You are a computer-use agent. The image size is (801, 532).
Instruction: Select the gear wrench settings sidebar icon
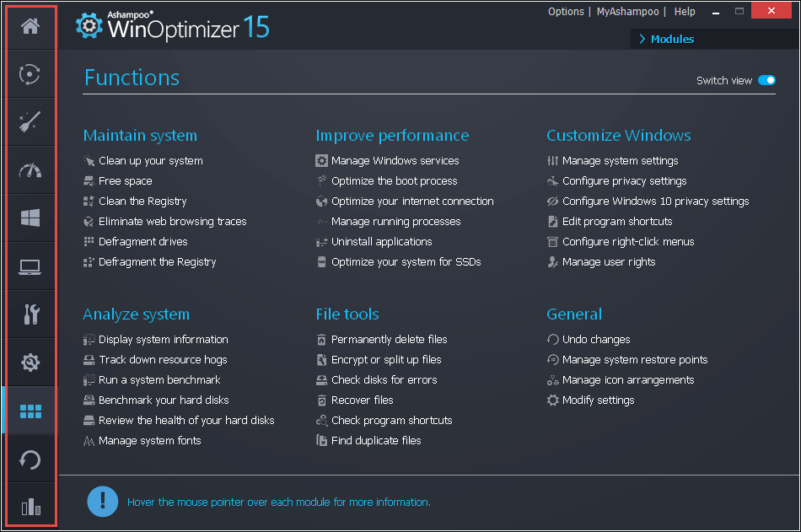pyautogui.click(x=30, y=363)
